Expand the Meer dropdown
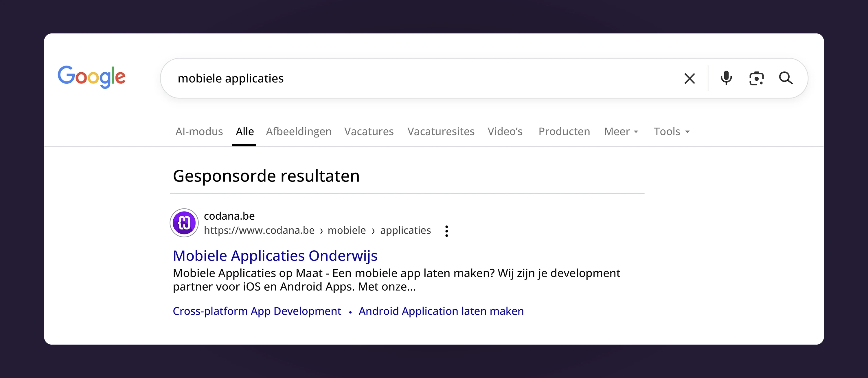Screen dimensions: 868x378 [x=621, y=131]
